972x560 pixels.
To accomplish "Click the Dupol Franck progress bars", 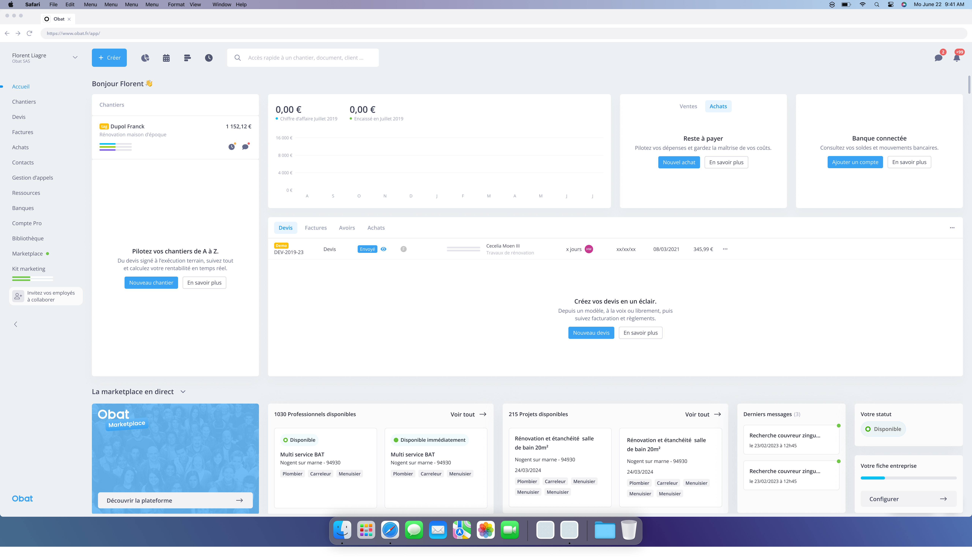I will [115, 147].
